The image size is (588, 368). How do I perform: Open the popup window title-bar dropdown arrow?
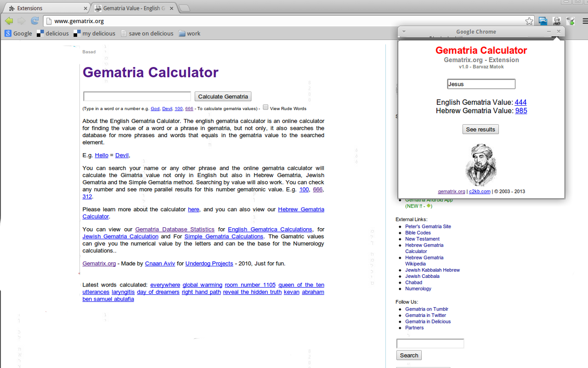[404, 32]
